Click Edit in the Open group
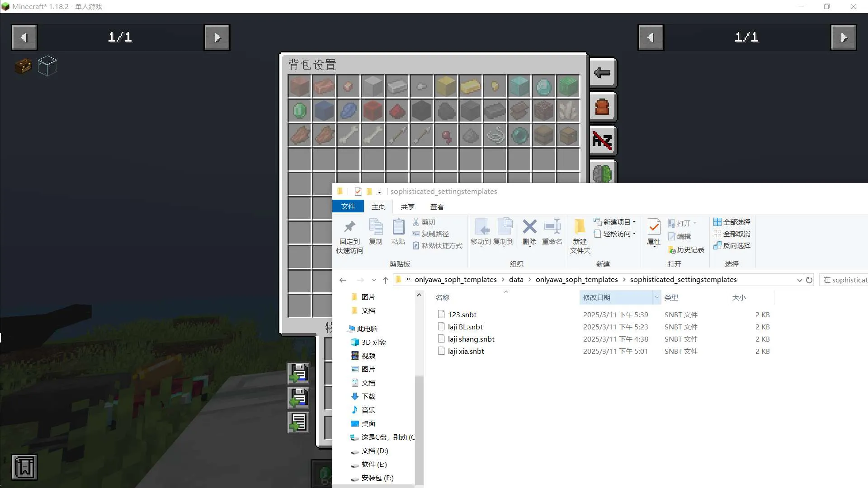The image size is (868, 488). pos(679,236)
